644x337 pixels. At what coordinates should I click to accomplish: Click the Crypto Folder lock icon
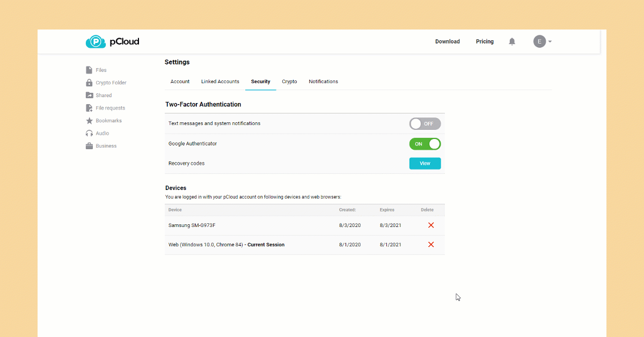[x=89, y=83]
